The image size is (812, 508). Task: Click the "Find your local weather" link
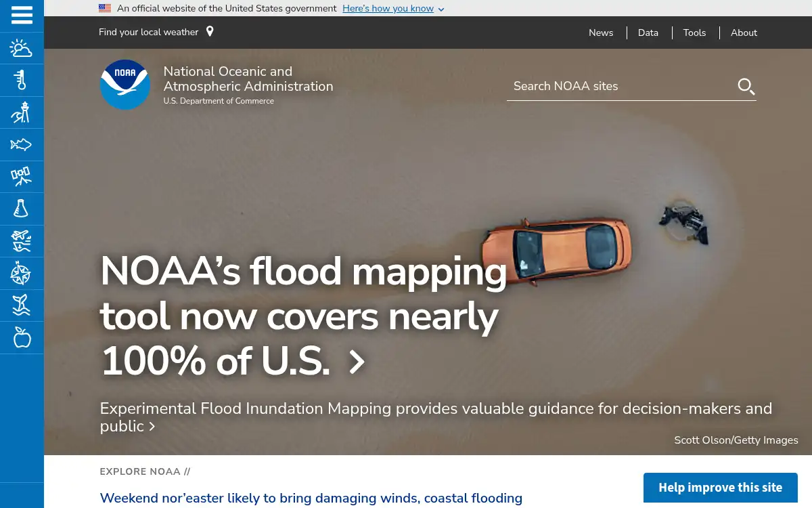pos(149,32)
